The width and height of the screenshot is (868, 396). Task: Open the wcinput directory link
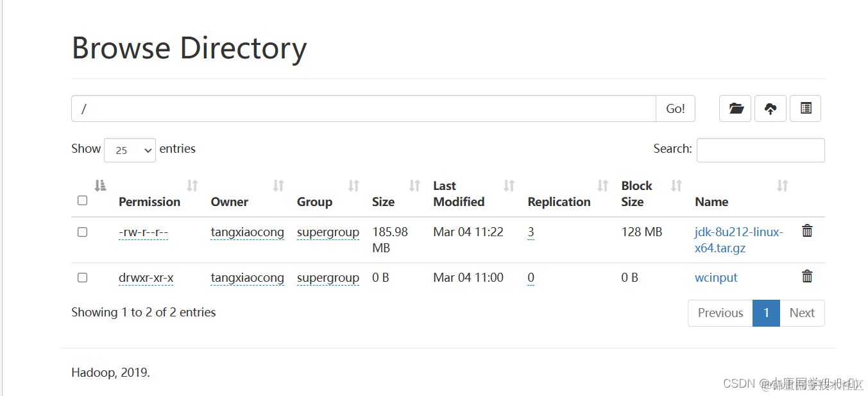coord(716,277)
